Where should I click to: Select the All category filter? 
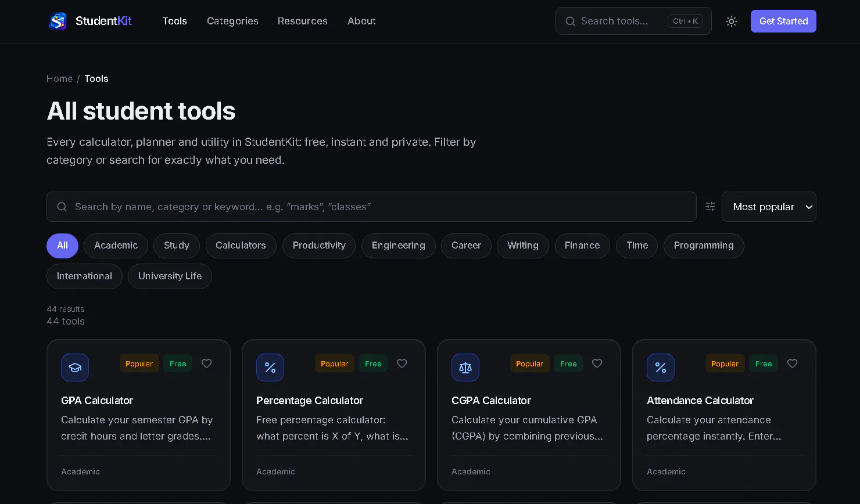pos(62,246)
